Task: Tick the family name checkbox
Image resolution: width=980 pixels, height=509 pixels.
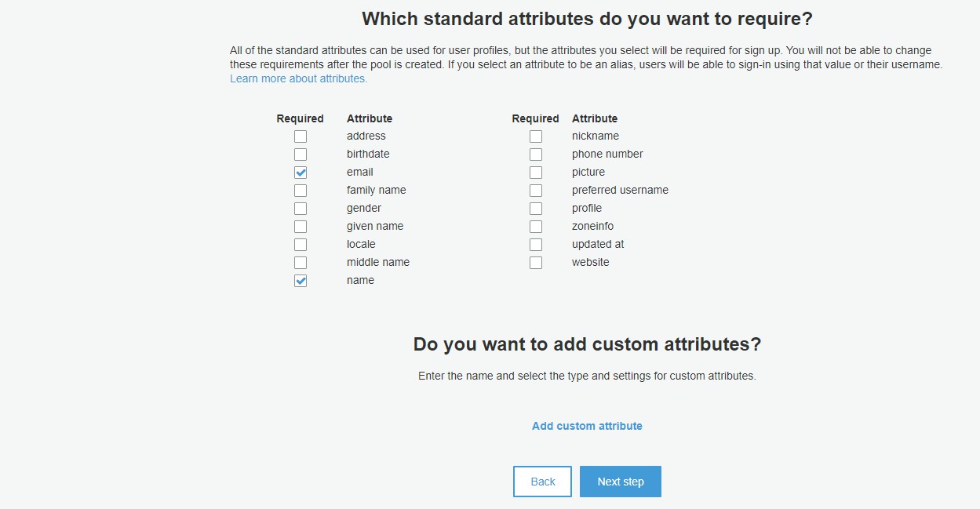Action: tap(301, 191)
